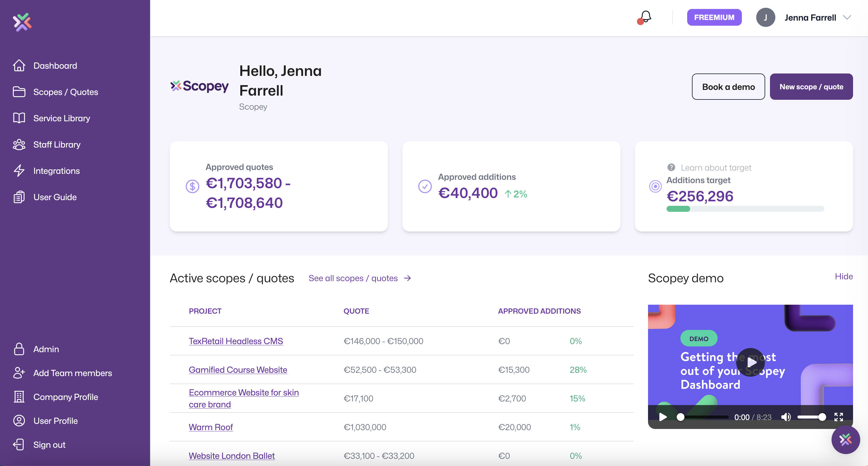
Task: Click the 'Book a demo' button
Action: coord(728,87)
